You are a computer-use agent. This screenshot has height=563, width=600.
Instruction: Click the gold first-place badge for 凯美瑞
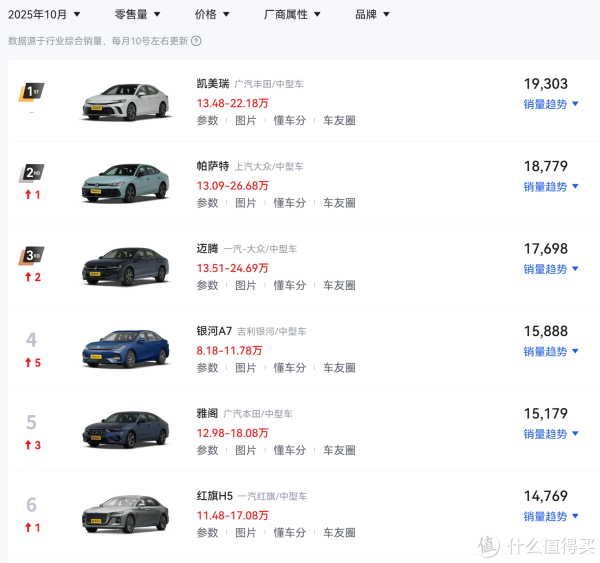(x=31, y=92)
